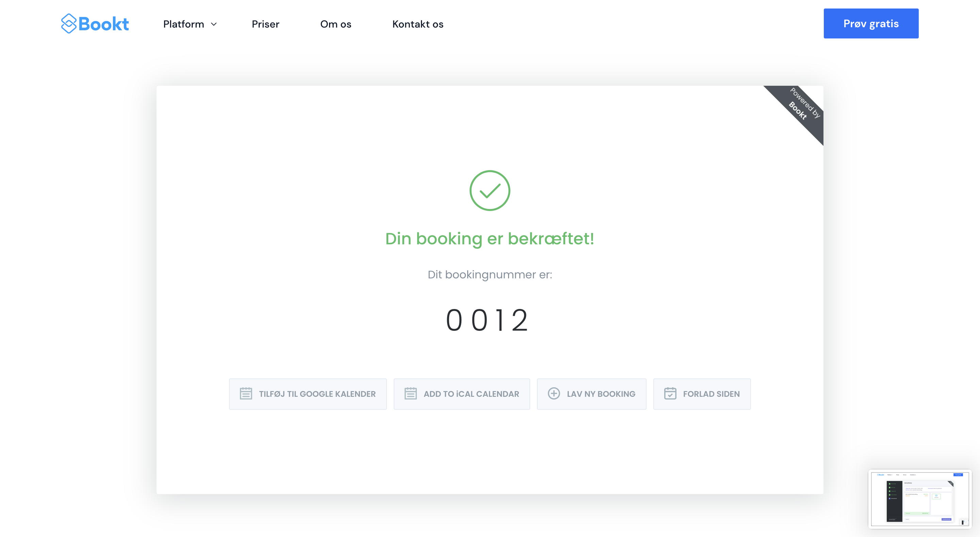Image resolution: width=980 pixels, height=537 pixels.
Task: Click the Forlad siden label
Action: coord(711,394)
